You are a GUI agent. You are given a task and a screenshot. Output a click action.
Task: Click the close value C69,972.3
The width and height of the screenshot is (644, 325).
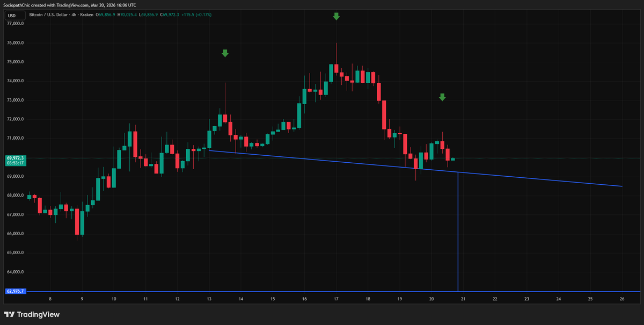[170, 15]
